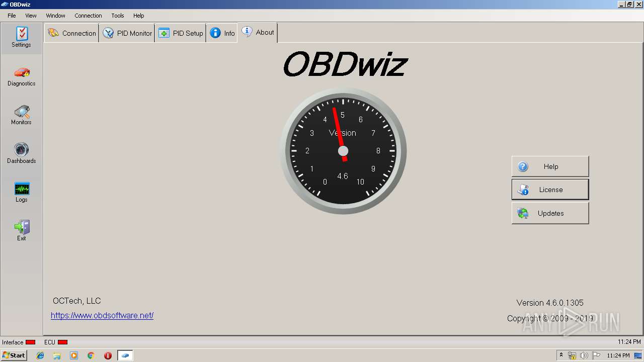The image size is (644, 362).
Task: Click the status bar 11:24 PM time
Action: tap(629, 342)
